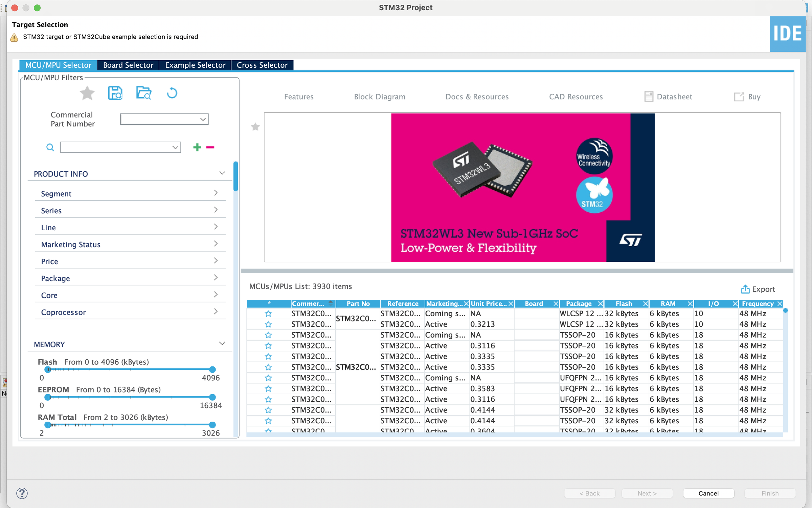The height and width of the screenshot is (508, 812).
Task: Switch to the Example Selector tab
Action: [x=195, y=65]
